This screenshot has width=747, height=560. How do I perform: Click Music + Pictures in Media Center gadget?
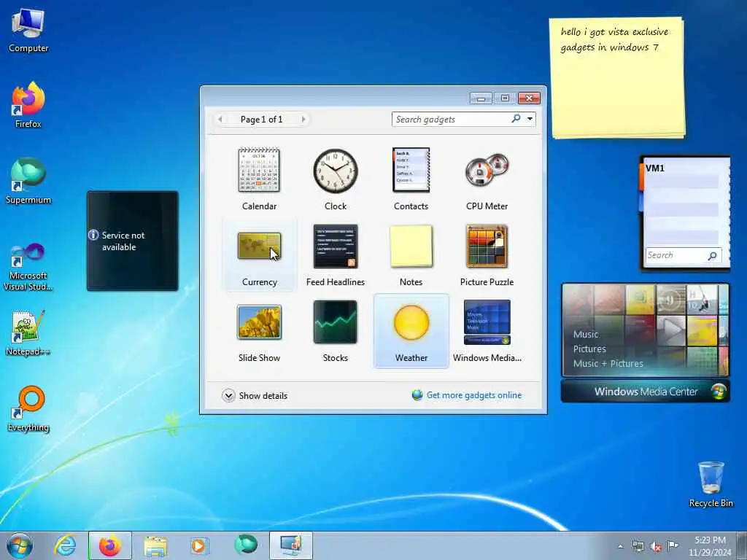tap(608, 363)
